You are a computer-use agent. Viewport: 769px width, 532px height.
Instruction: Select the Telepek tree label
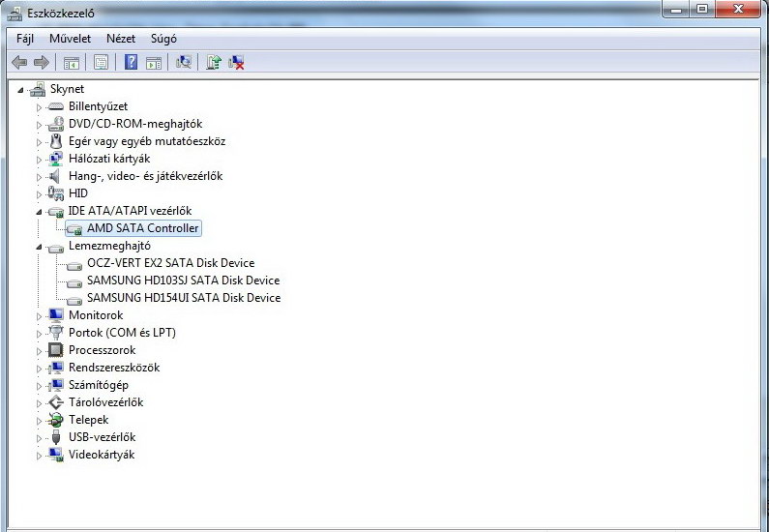[89, 420]
